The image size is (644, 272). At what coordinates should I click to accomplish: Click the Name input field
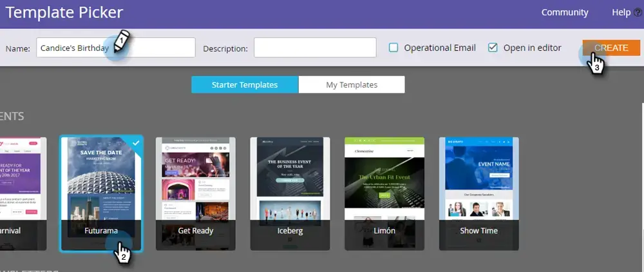click(x=116, y=48)
